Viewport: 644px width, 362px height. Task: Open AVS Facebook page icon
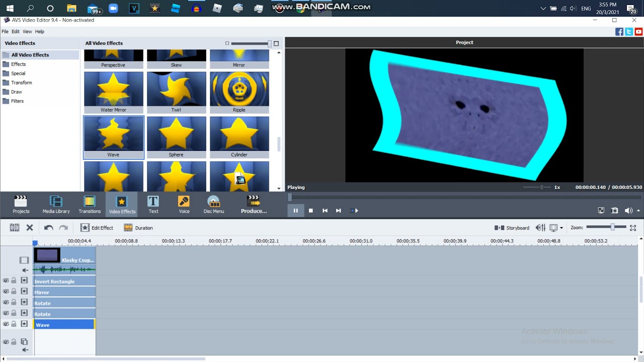point(619,32)
